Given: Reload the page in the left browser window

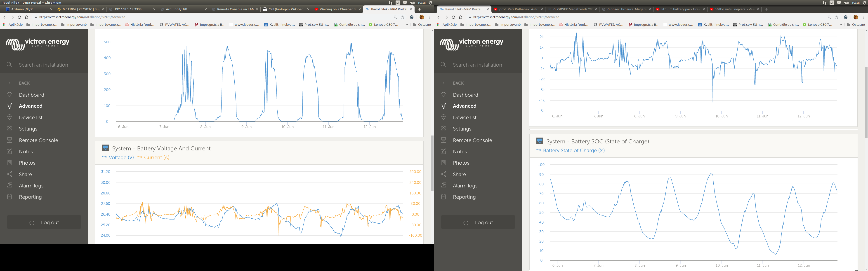Looking at the screenshot, I should tap(19, 17).
